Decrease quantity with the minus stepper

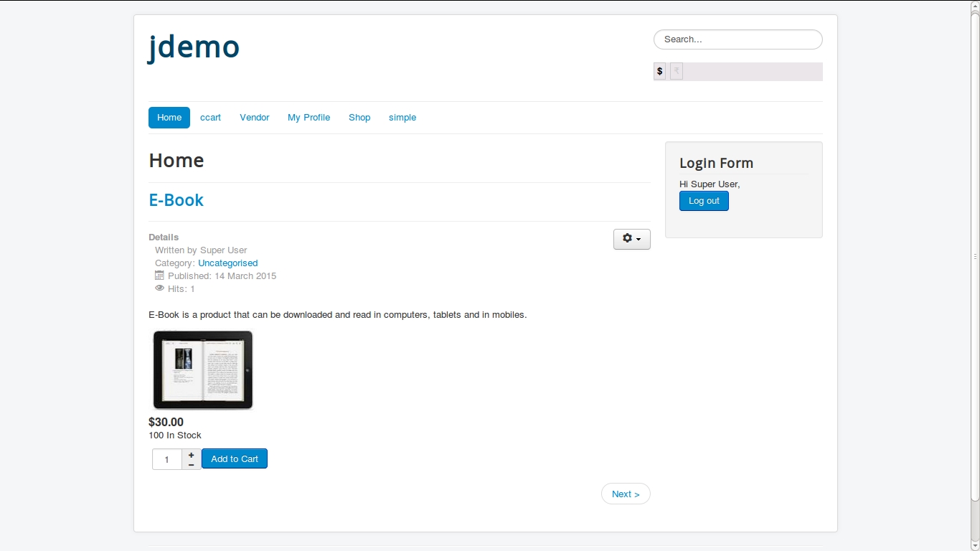(x=192, y=465)
